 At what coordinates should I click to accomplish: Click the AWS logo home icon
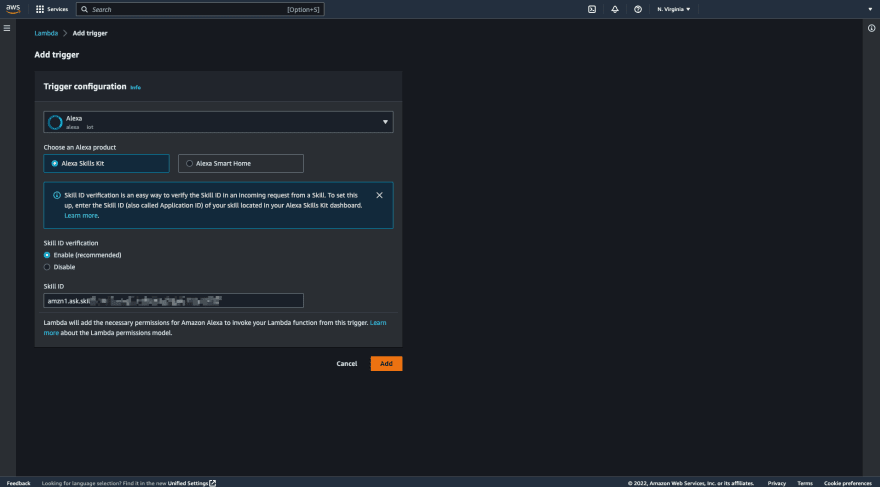[13, 9]
